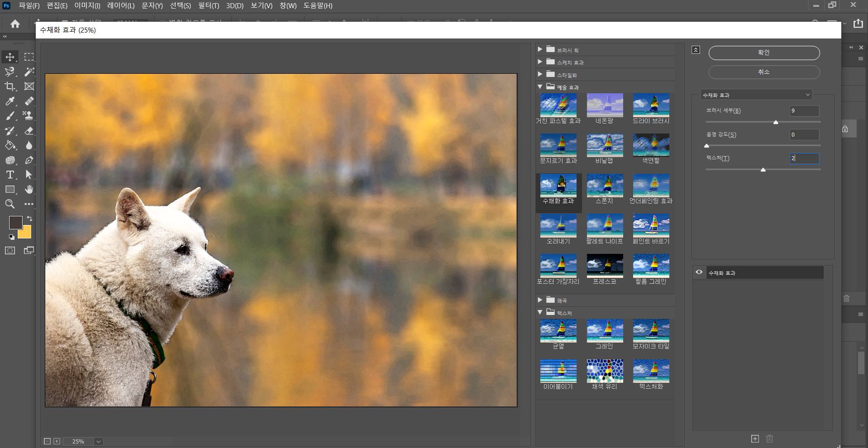Toggle the filter gallery thumbnail panel
868x448 pixels.
click(x=696, y=50)
